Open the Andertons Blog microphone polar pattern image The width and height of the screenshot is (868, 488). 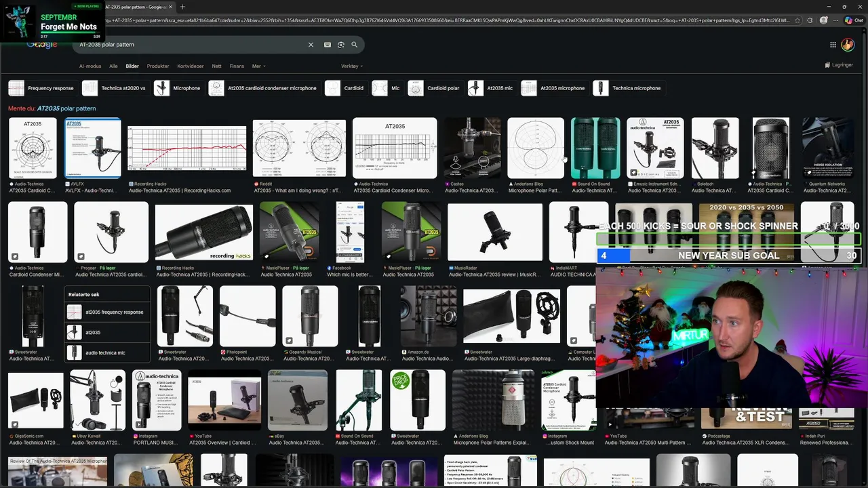(536, 148)
